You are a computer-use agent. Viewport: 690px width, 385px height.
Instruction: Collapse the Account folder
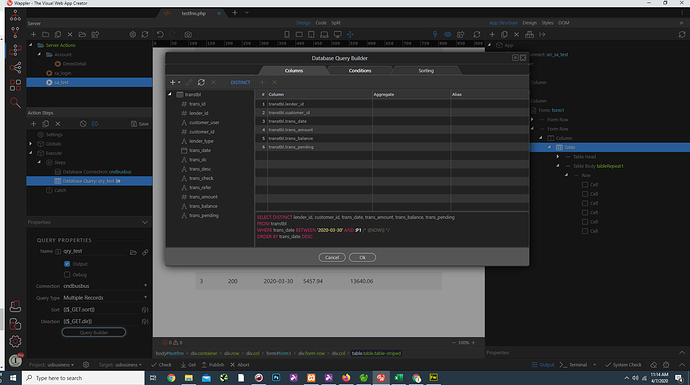[x=40, y=54]
